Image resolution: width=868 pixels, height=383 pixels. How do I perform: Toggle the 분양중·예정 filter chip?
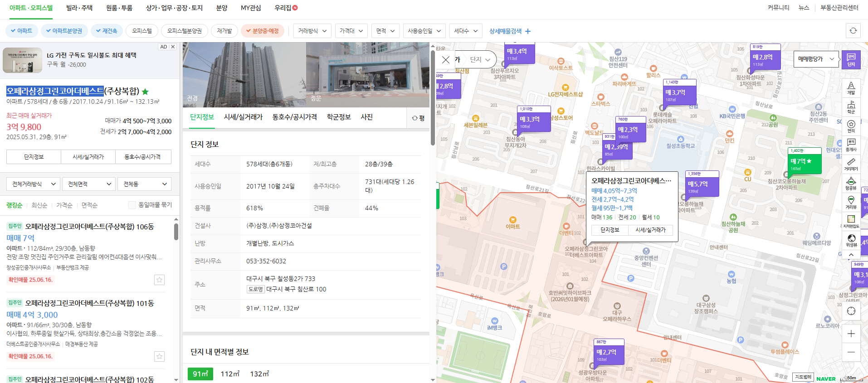coord(263,31)
